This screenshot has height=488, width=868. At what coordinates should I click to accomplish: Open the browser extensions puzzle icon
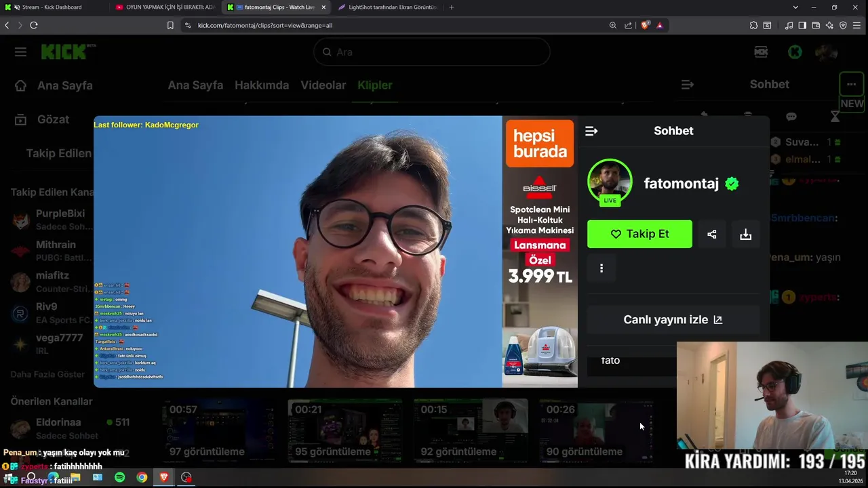[x=753, y=25]
